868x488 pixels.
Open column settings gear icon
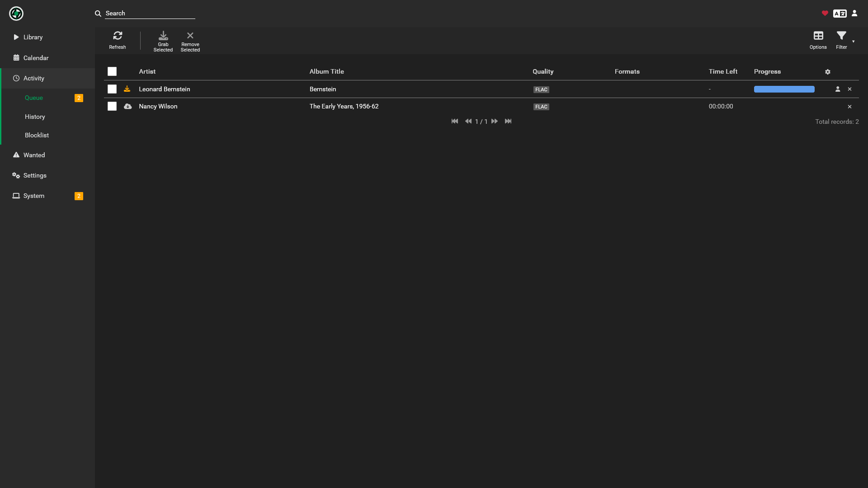828,72
